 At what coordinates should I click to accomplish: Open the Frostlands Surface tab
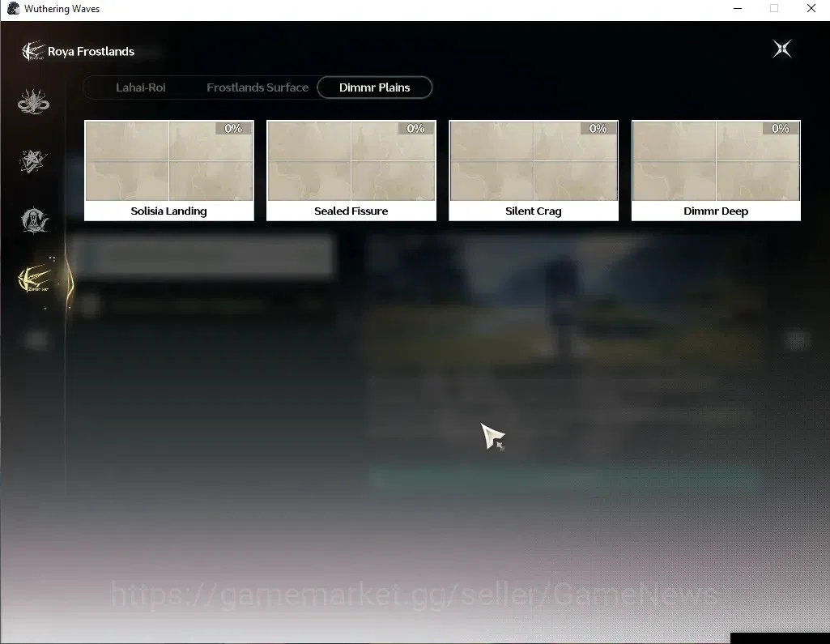coord(258,87)
